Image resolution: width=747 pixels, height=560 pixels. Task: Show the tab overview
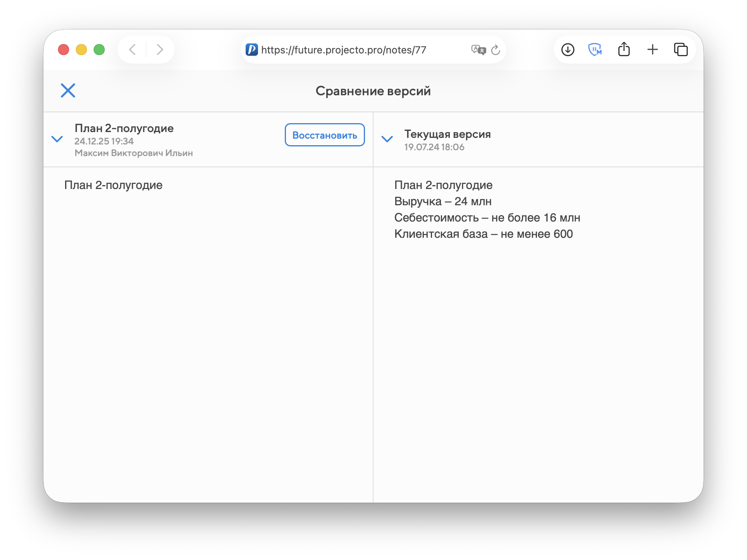681,50
